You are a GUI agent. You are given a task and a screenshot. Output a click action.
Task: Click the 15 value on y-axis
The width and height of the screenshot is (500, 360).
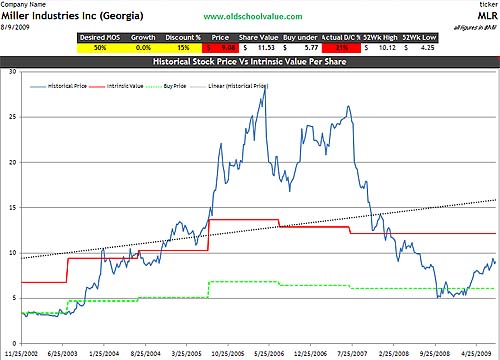[x=12, y=207]
